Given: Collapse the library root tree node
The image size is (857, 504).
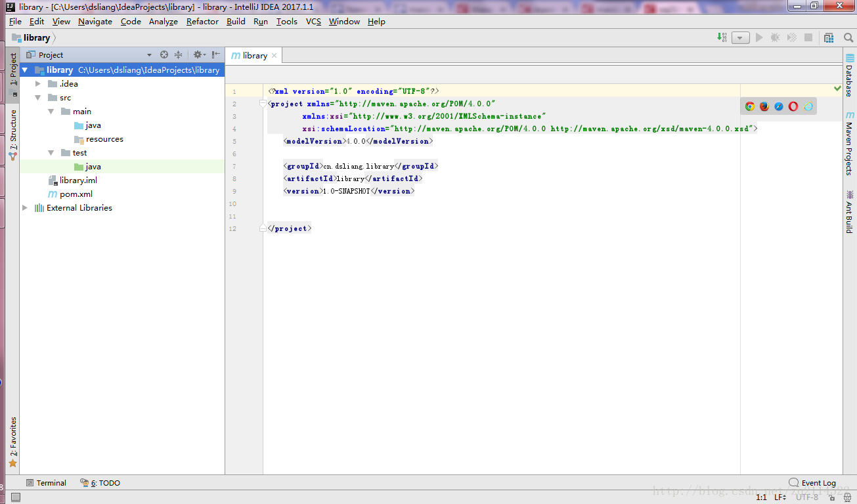Looking at the screenshot, I should point(25,70).
